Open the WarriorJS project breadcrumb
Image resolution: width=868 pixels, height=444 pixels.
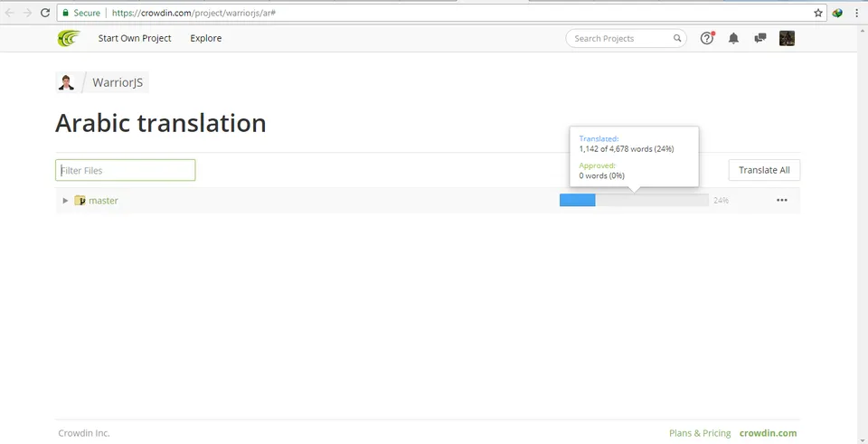click(x=118, y=82)
